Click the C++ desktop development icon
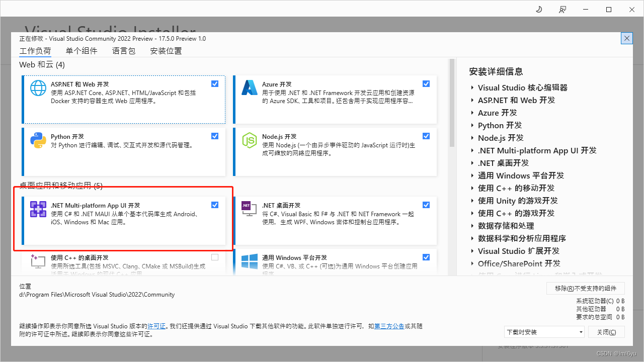The image size is (644, 362). [38, 261]
